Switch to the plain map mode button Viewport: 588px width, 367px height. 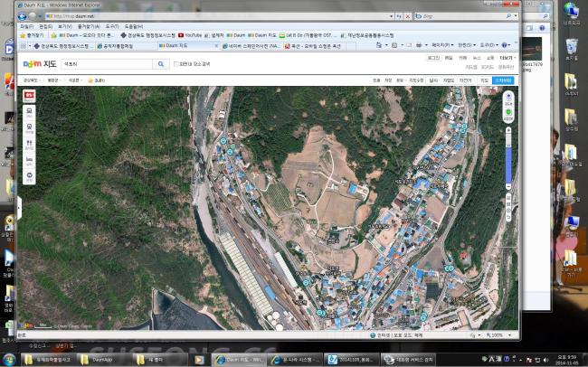[x=485, y=80]
